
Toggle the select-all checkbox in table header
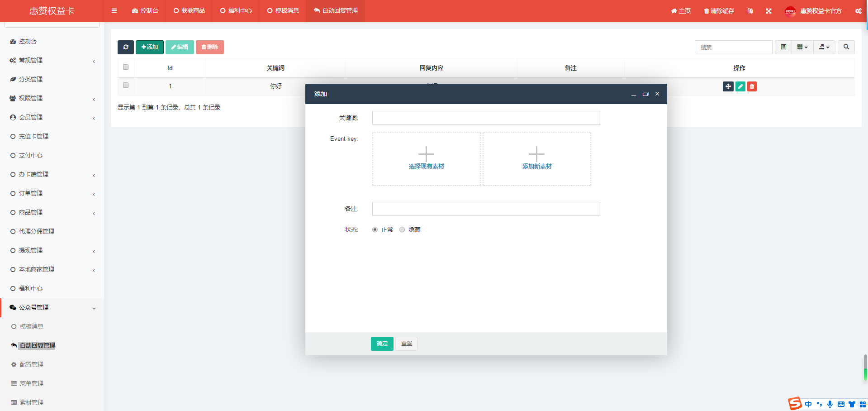126,67
